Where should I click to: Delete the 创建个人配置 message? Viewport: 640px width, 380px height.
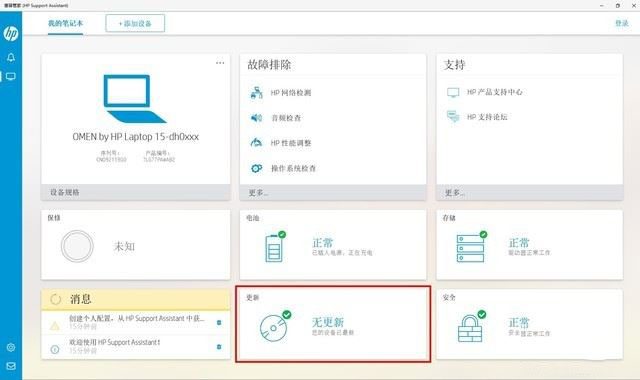219,322
